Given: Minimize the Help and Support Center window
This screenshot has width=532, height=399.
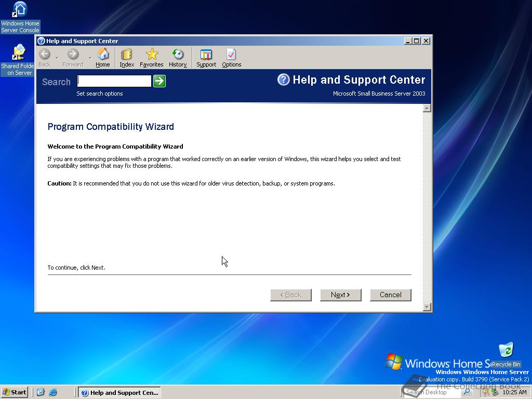Looking at the screenshot, I should pyautogui.click(x=408, y=41).
